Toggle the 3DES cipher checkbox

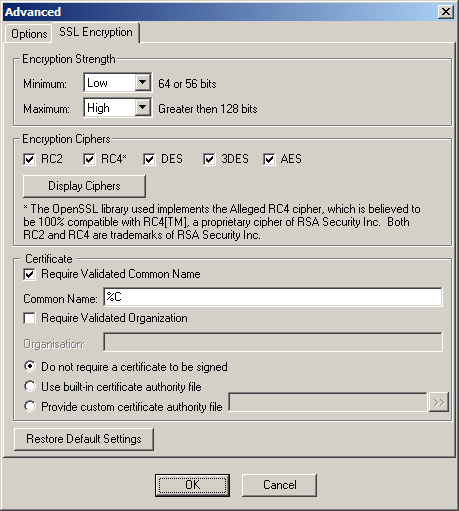pos(209,159)
